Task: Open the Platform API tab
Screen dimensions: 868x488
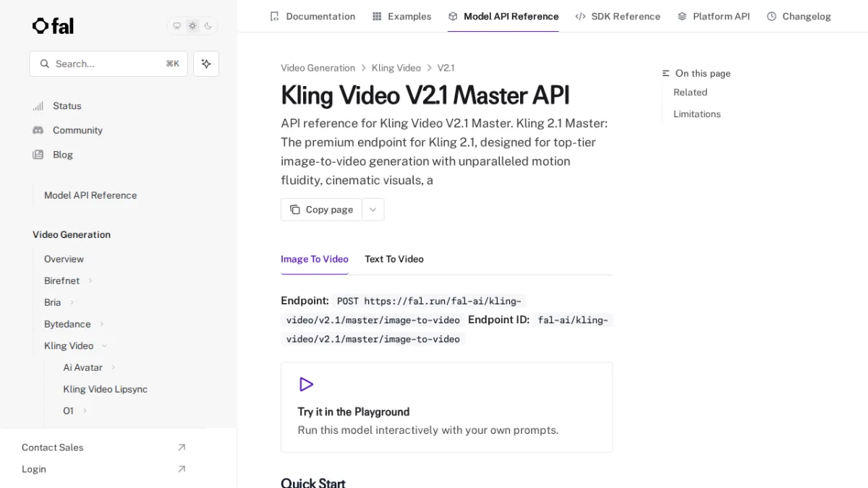Action: point(713,16)
